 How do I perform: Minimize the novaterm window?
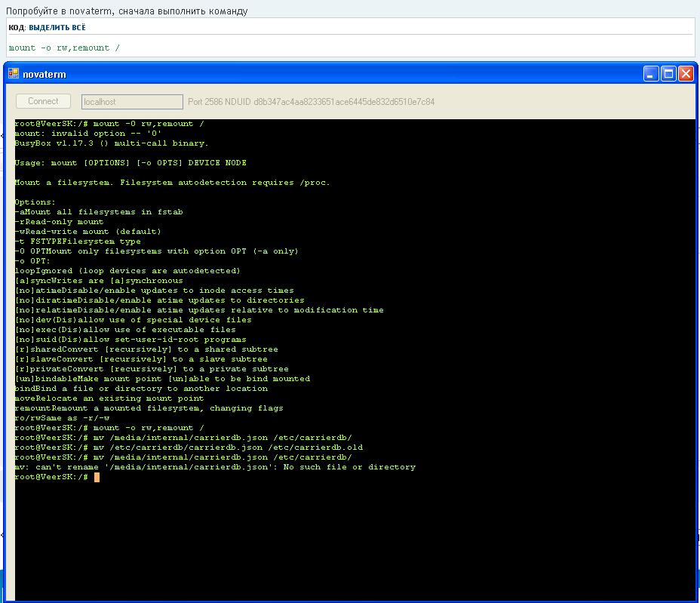651,73
